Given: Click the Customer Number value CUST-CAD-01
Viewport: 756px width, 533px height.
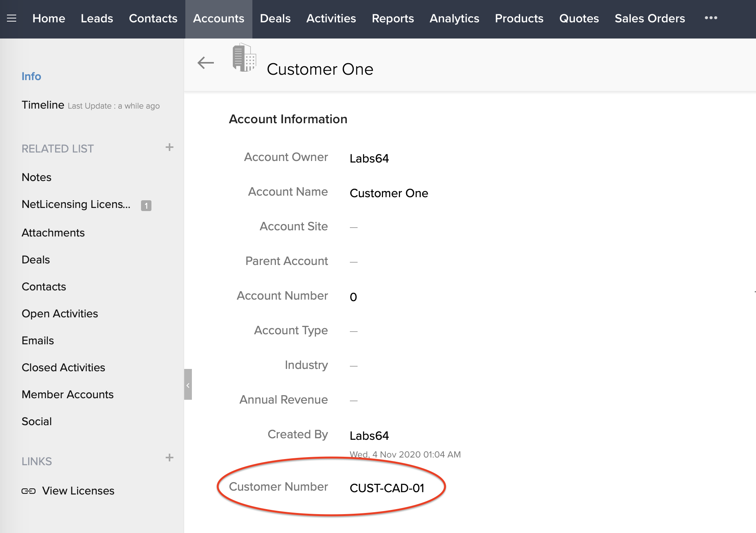Looking at the screenshot, I should [386, 488].
